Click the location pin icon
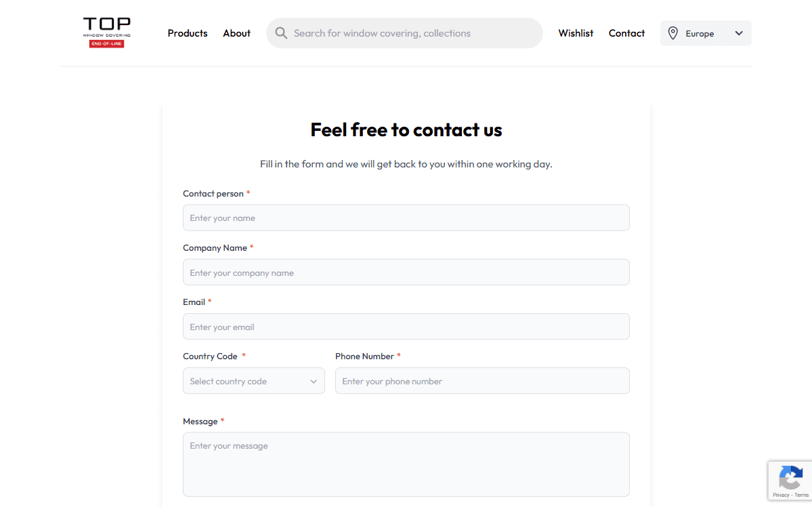 (672, 33)
